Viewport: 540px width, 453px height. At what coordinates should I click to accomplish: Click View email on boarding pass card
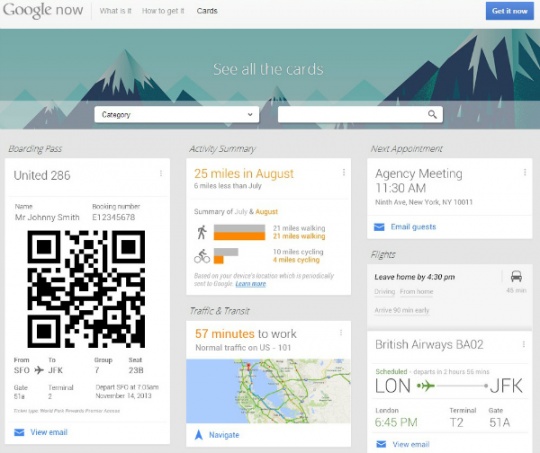tap(49, 432)
